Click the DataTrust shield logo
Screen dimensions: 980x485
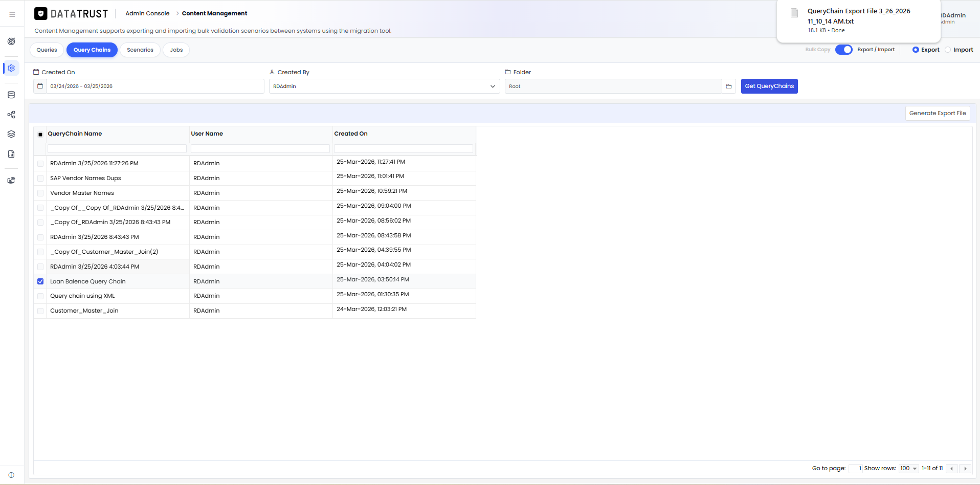point(41,14)
